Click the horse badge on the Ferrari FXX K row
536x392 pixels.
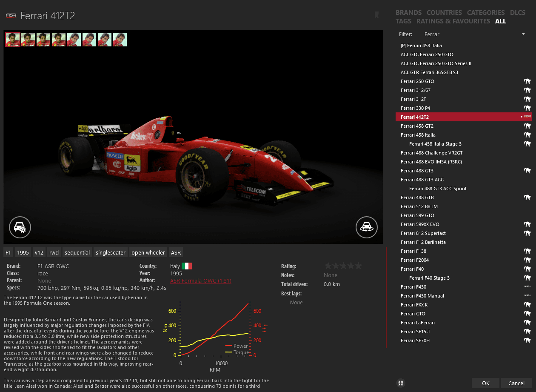pyautogui.click(x=527, y=305)
